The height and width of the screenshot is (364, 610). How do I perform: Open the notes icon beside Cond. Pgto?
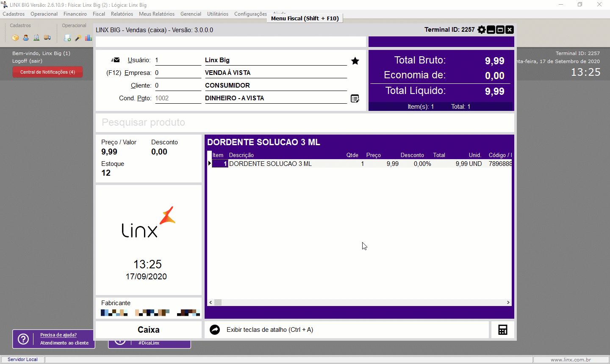(x=355, y=99)
